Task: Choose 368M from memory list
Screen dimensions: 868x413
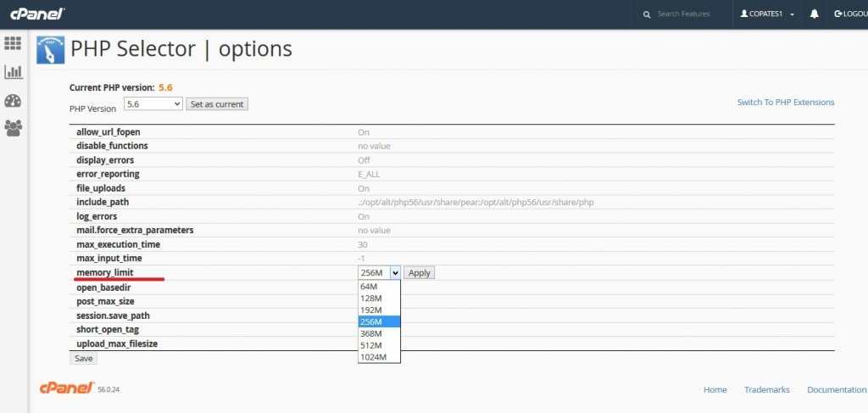Action: point(379,333)
